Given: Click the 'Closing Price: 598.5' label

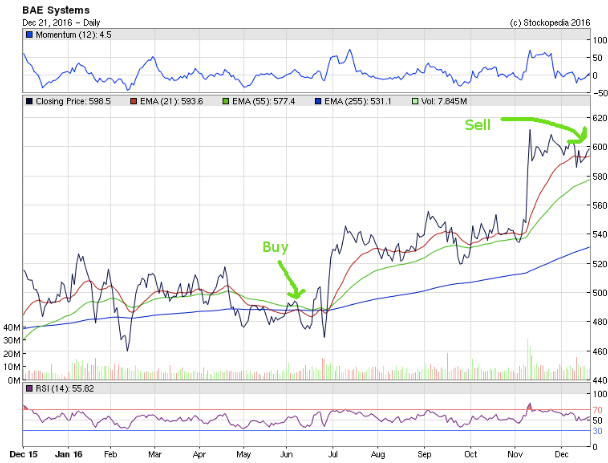Looking at the screenshot, I should (x=73, y=102).
